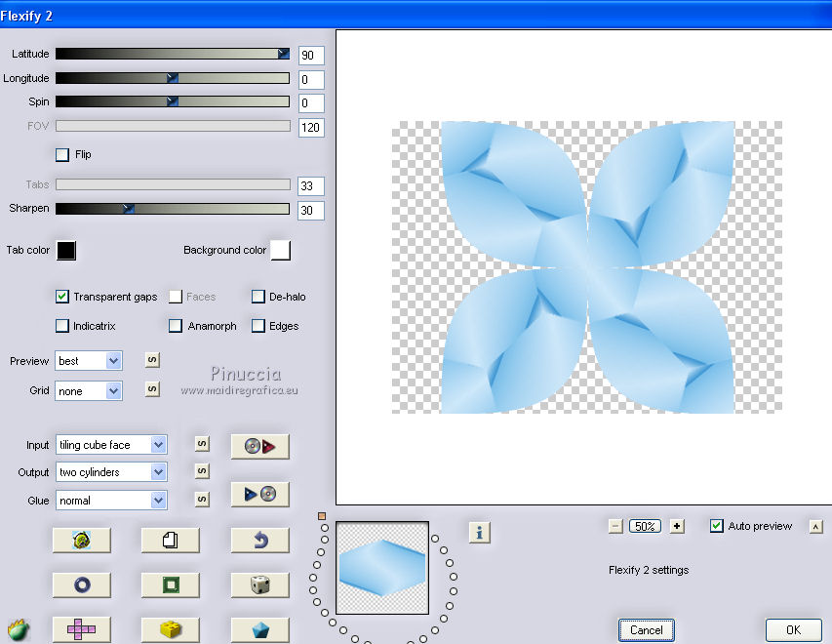Screen dimensions: 832x644
Task: Click the yellow brick icon button
Action: [171, 629]
